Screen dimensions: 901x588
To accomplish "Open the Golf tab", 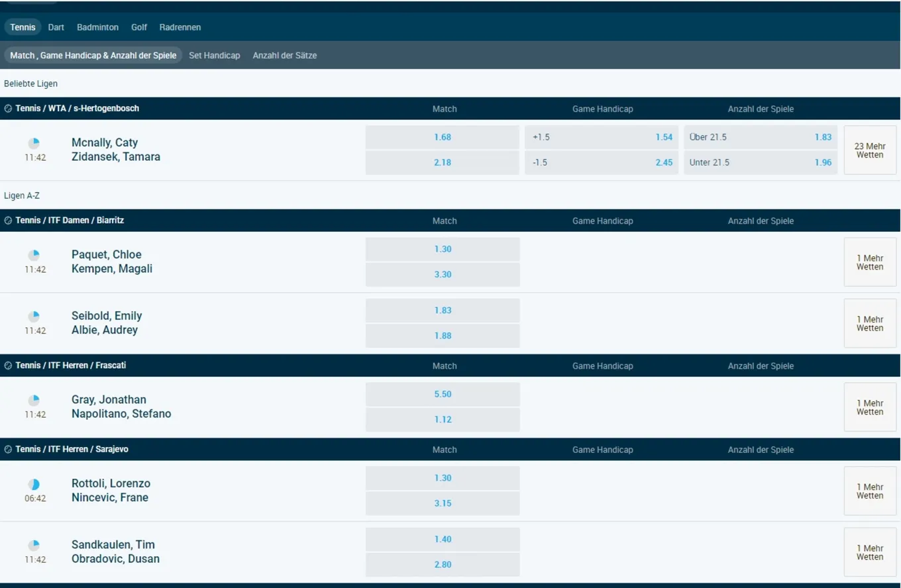I will [139, 27].
